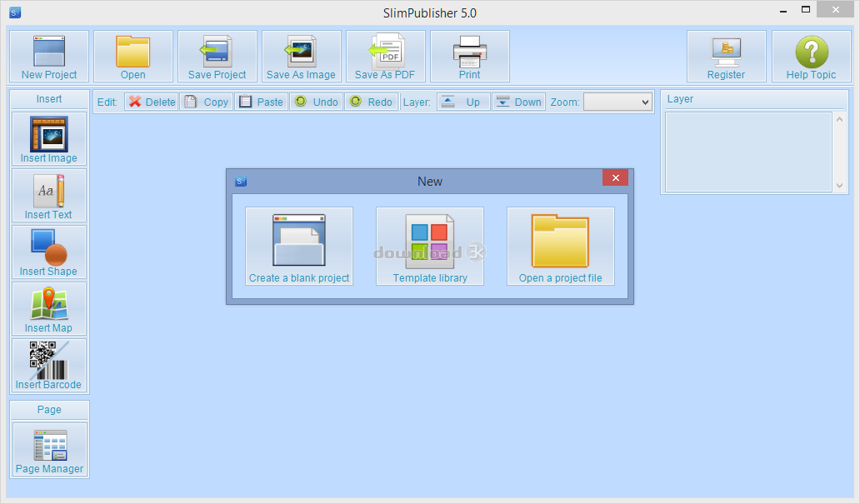Undo the last action
Image resolution: width=860 pixels, height=504 pixels.
click(317, 102)
